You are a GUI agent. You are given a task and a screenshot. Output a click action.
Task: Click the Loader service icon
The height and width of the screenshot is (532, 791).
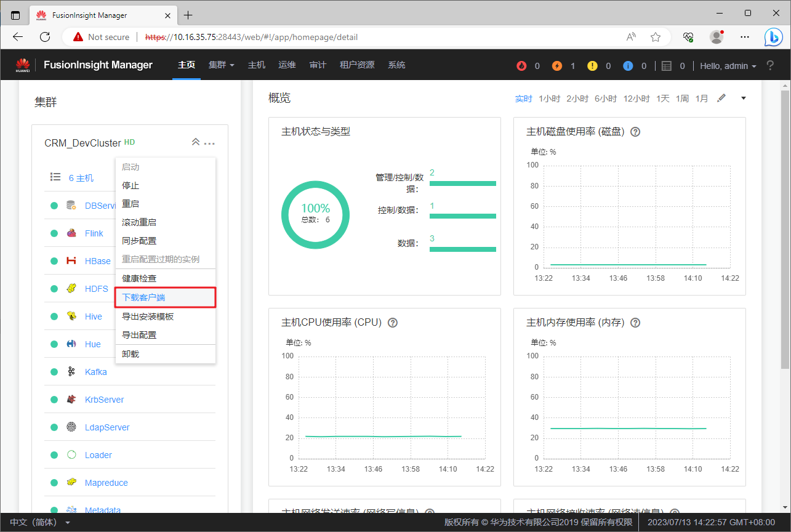click(x=71, y=455)
